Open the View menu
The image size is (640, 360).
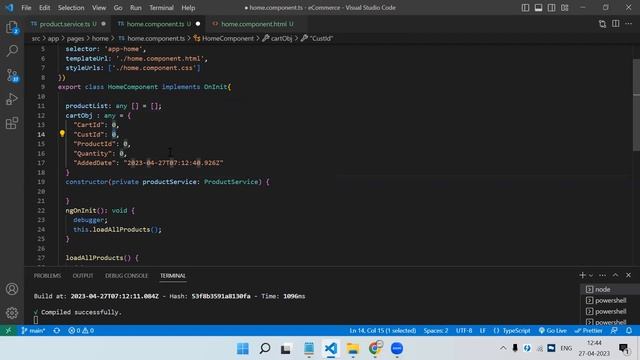point(99,8)
